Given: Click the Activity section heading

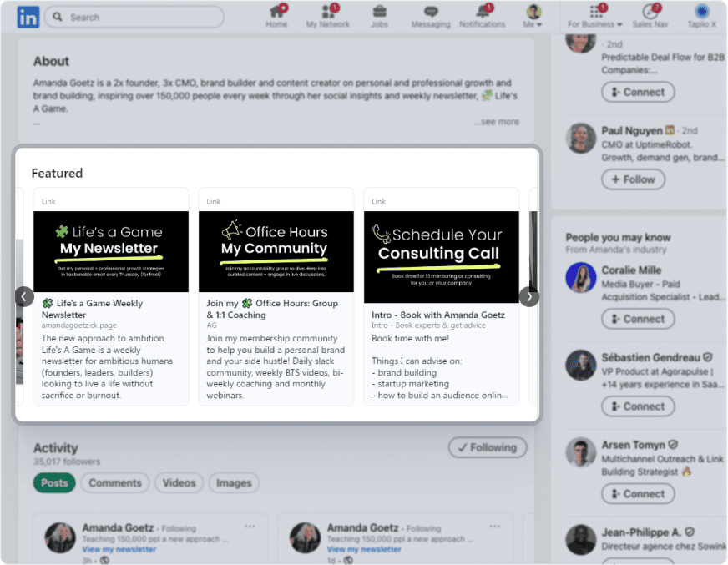Looking at the screenshot, I should click(55, 448).
